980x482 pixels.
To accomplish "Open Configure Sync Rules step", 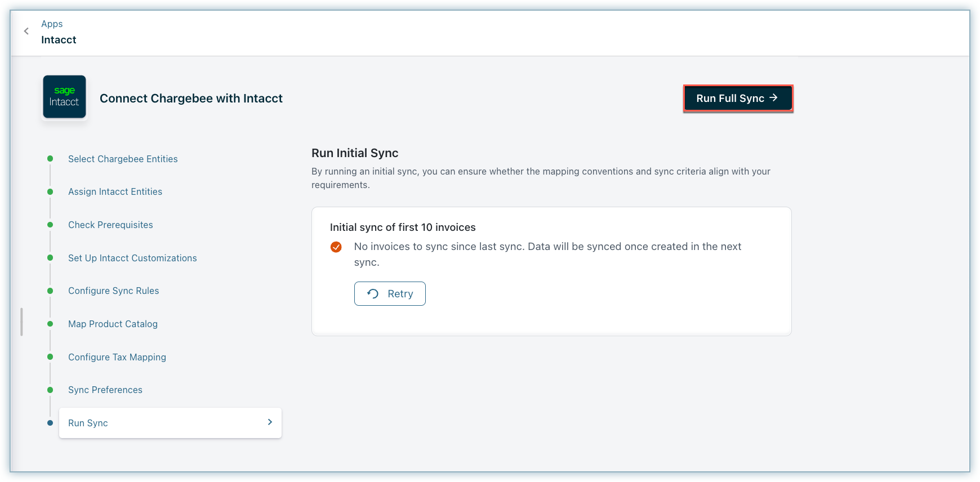I will (113, 291).
